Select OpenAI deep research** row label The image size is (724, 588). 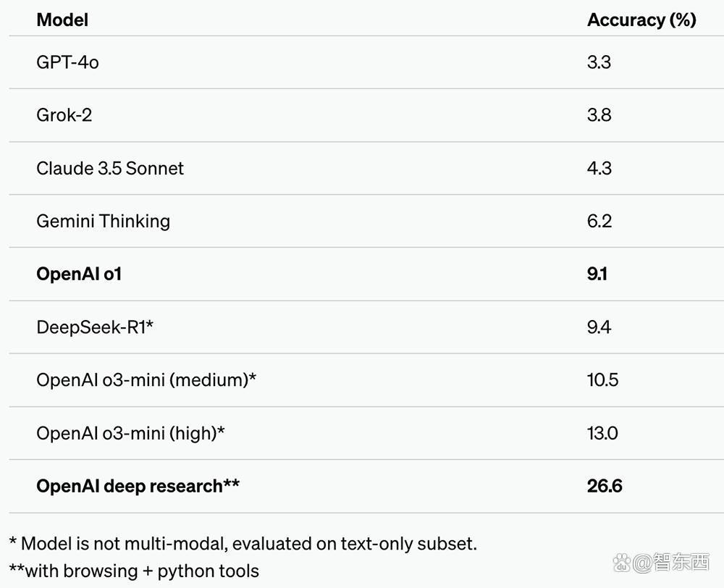pos(138,486)
